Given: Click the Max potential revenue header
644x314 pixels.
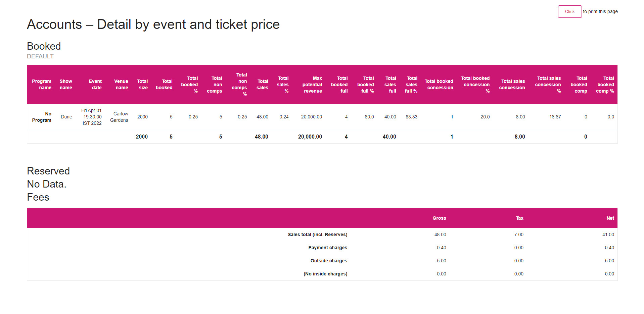Looking at the screenshot, I should [312, 84].
